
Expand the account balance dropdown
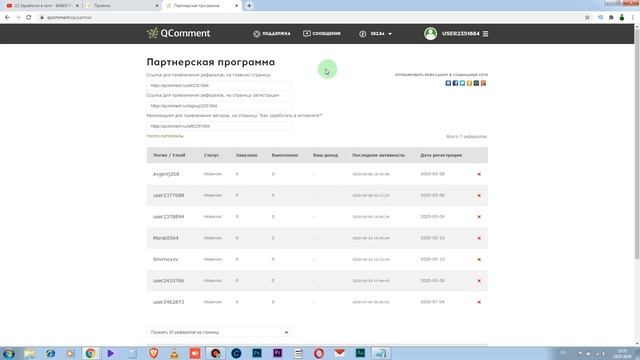[x=376, y=33]
